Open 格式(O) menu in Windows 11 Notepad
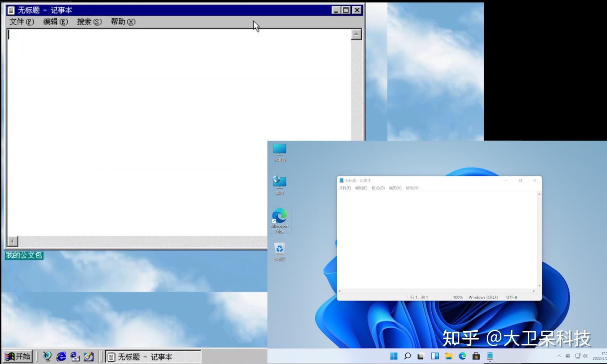 pyautogui.click(x=378, y=188)
